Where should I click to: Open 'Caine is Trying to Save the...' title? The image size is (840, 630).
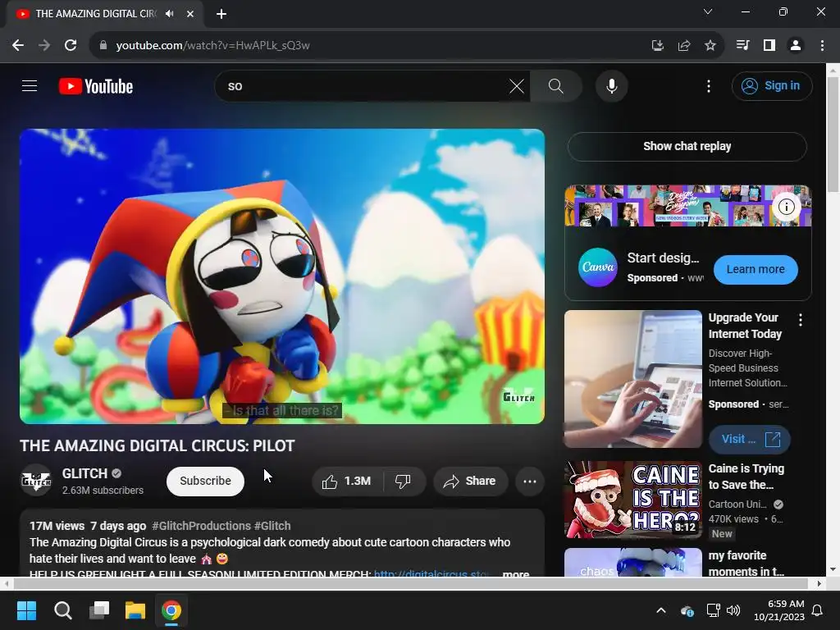point(746,477)
